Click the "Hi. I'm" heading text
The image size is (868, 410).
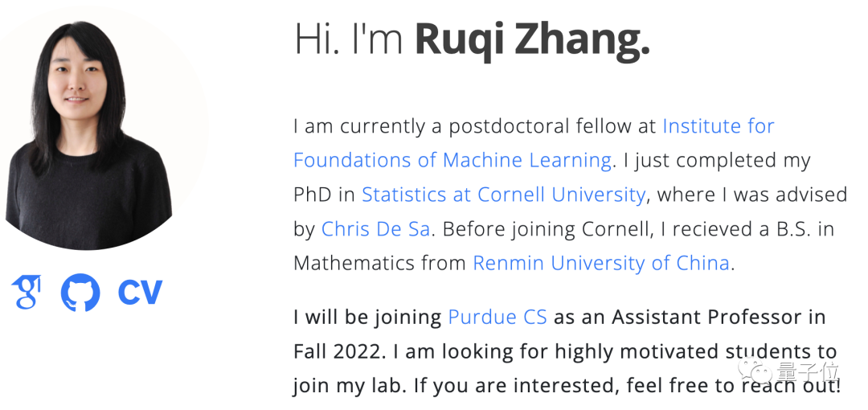(x=350, y=40)
